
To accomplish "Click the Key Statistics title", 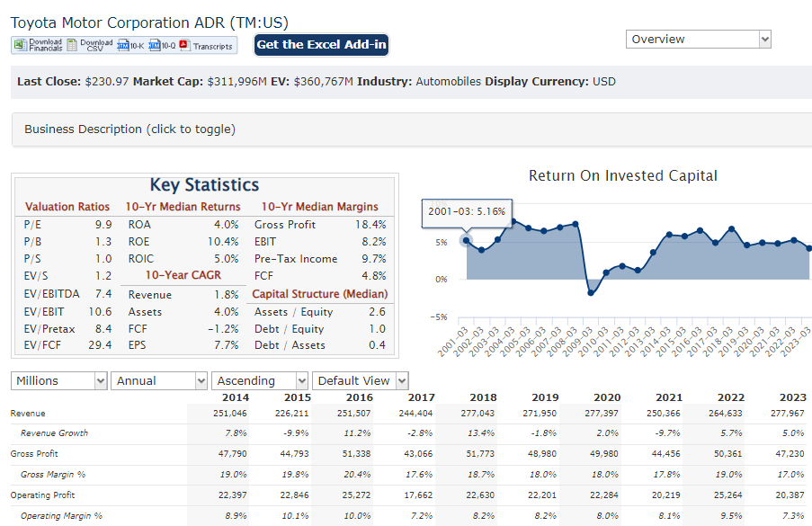I will point(204,185).
